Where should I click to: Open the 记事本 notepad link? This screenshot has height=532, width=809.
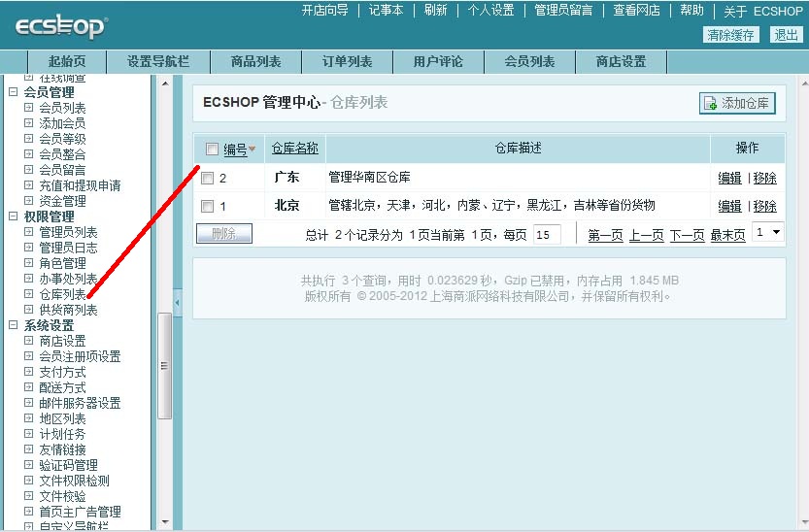point(386,11)
